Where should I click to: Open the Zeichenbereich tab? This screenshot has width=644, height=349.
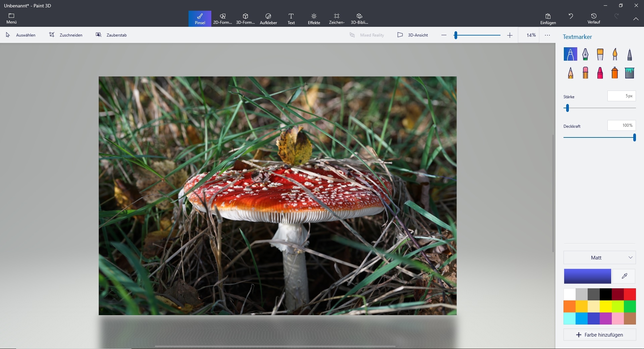pyautogui.click(x=337, y=19)
